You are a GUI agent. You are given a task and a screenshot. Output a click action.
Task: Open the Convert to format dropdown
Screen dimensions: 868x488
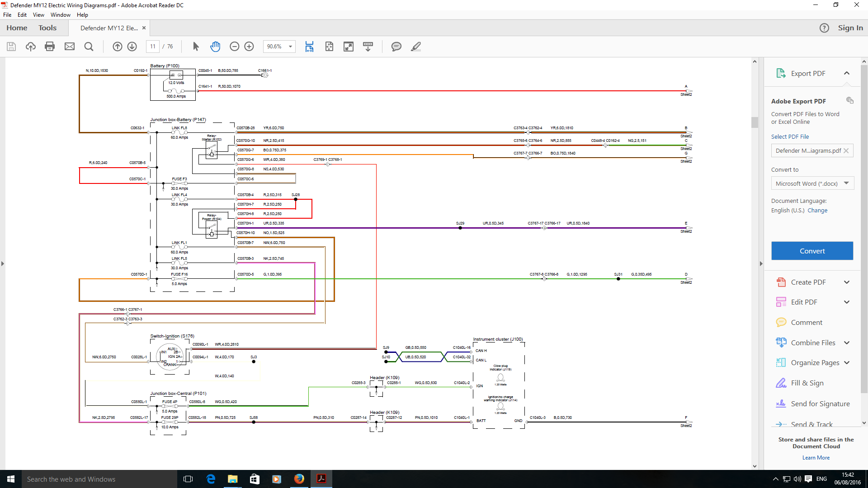(x=812, y=183)
